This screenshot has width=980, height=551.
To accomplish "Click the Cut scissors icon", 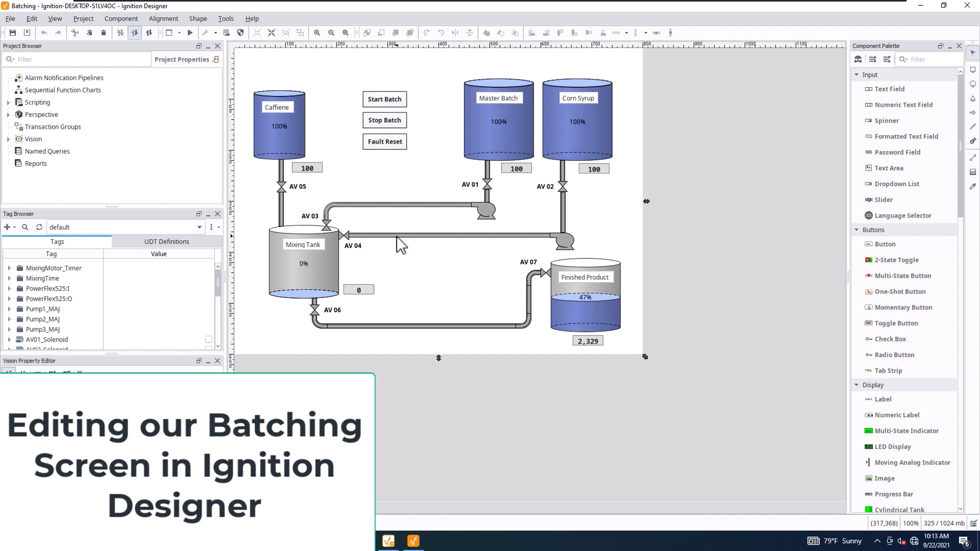I will tap(75, 33).
